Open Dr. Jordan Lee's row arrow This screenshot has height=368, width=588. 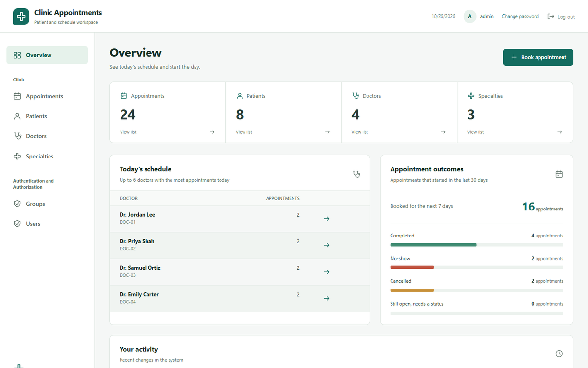pos(327,219)
